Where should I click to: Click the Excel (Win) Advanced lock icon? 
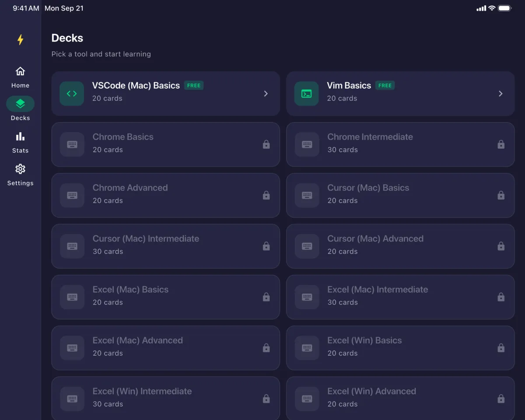[501, 399]
